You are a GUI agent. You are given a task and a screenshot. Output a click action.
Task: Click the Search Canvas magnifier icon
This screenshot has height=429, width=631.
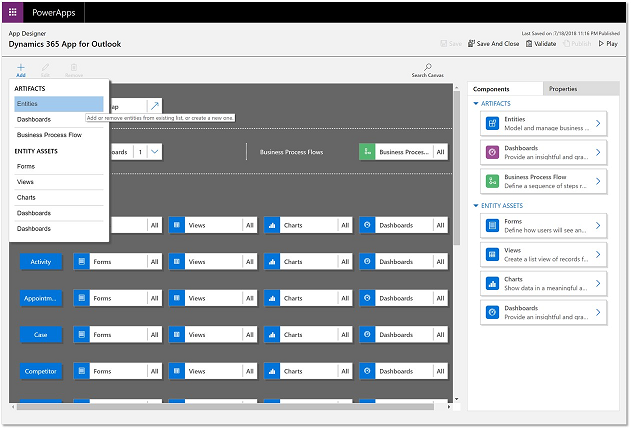(428, 67)
